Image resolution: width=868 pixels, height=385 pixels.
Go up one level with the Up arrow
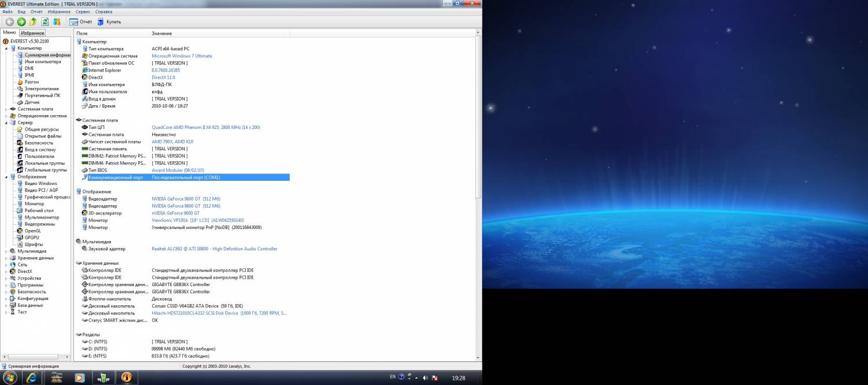pyautogui.click(x=33, y=22)
